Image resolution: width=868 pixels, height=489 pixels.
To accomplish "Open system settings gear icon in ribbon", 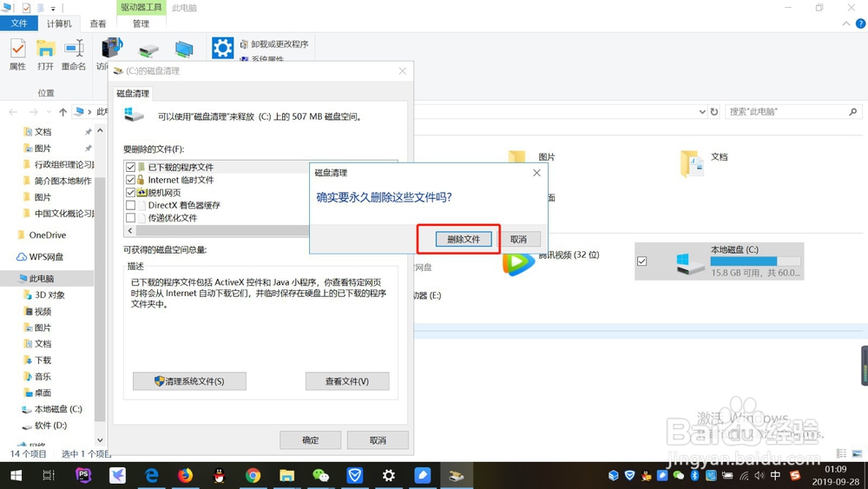I will coord(222,48).
